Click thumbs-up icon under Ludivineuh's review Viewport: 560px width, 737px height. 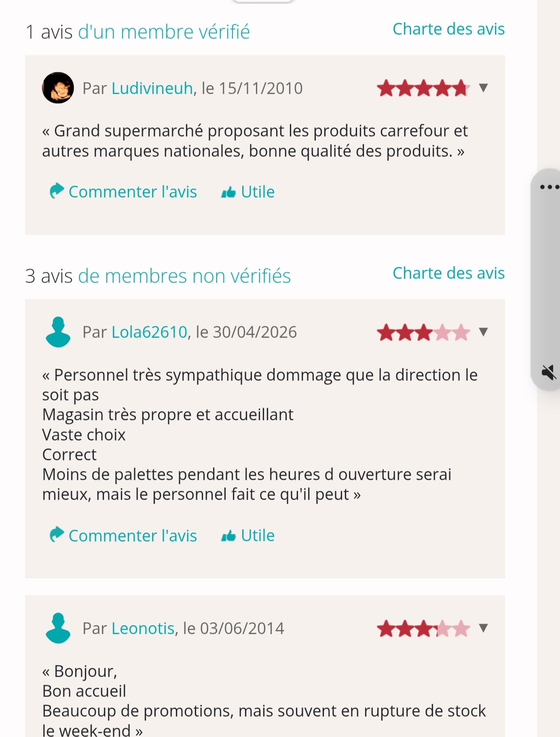click(x=228, y=192)
